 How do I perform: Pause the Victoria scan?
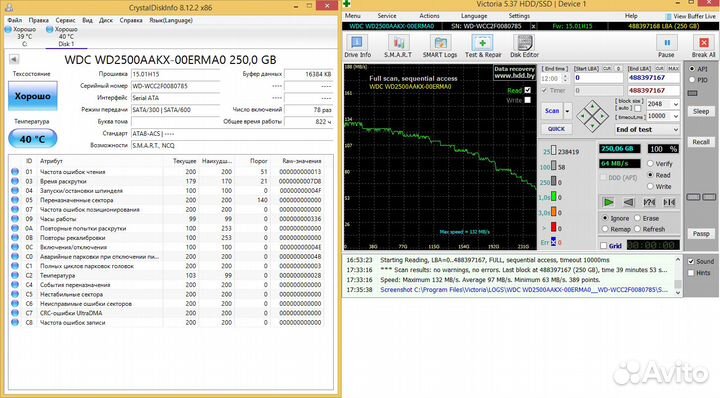(666, 43)
